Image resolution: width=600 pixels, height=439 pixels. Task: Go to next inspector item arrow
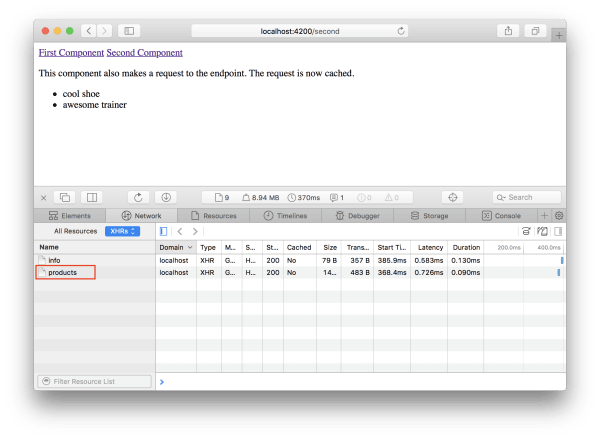click(195, 231)
